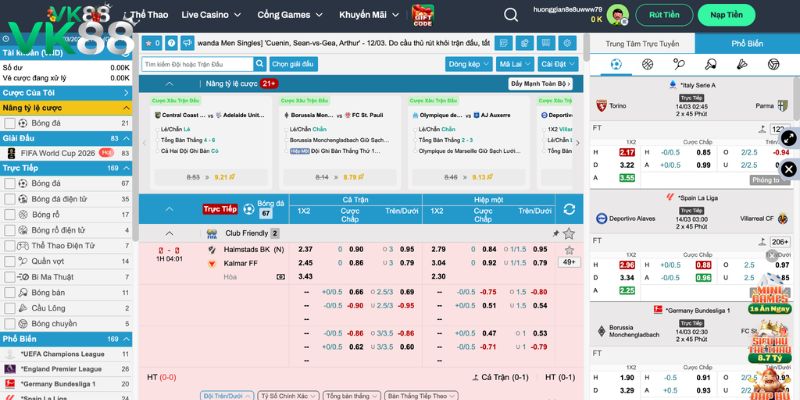Favorite the Club Friendly league star
Image resolution: width=800 pixels, height=400 pixels.
click(x=569, y=234)
